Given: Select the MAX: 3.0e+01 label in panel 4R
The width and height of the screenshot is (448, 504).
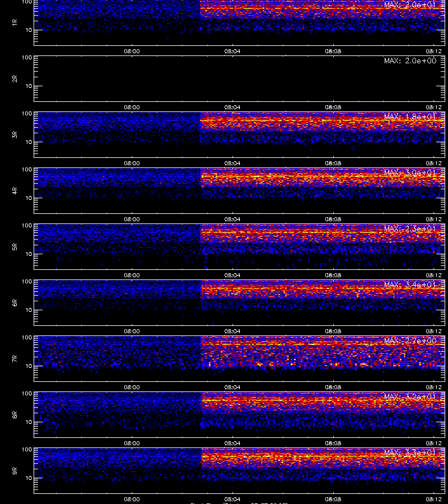Looking at the screenshot, I should click(410, 172).
